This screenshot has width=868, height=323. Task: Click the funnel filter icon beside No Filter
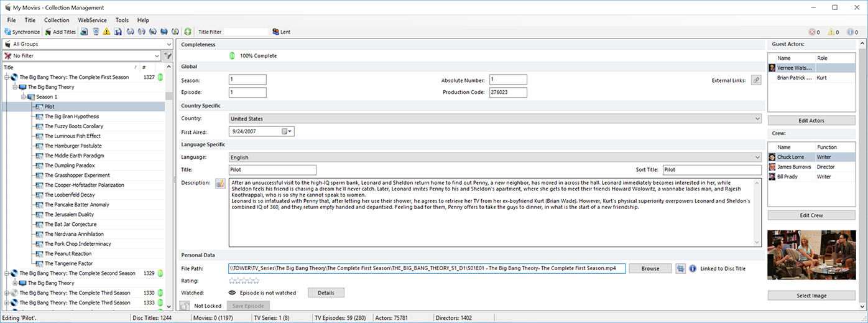click(x=167, y=55)
